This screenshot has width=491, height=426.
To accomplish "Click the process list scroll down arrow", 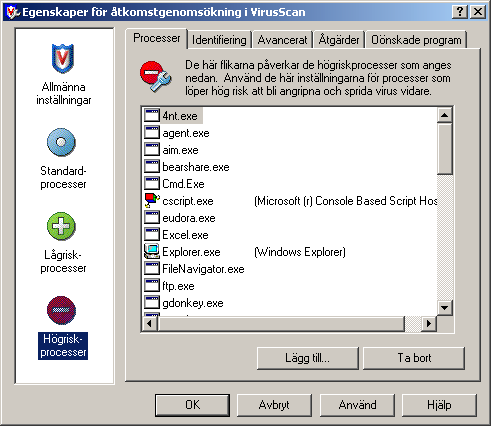I will tap(444, 307).
